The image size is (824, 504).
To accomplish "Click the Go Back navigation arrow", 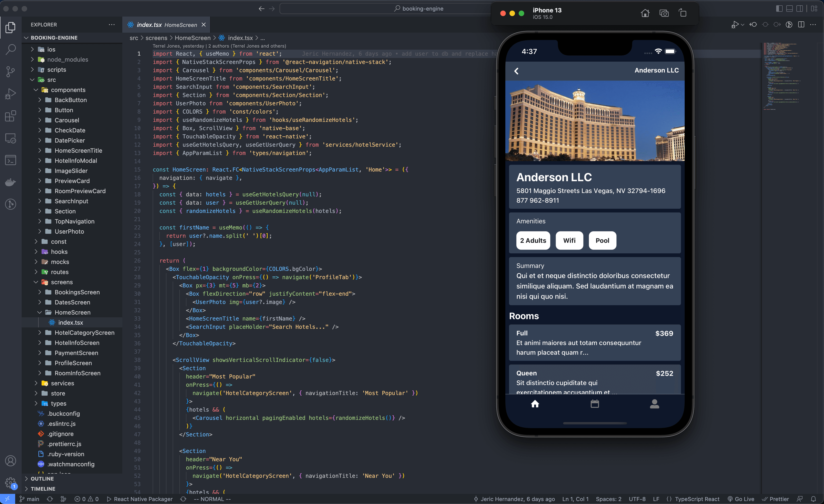I will pos(261,9).
